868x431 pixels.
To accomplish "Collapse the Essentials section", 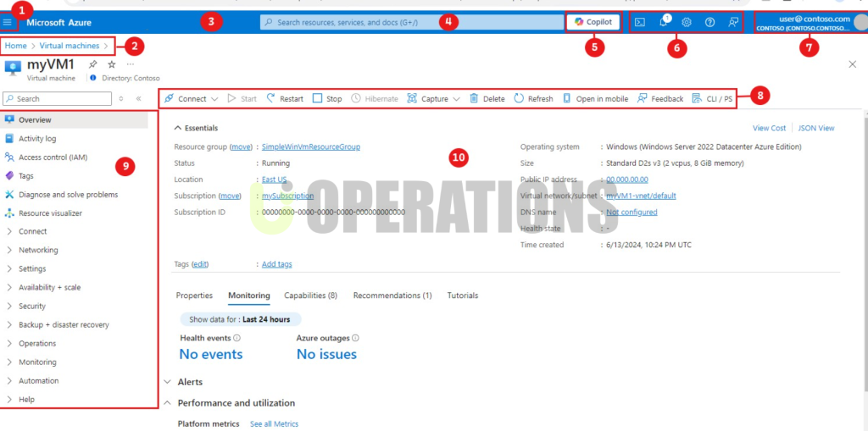I will point(196,128).
